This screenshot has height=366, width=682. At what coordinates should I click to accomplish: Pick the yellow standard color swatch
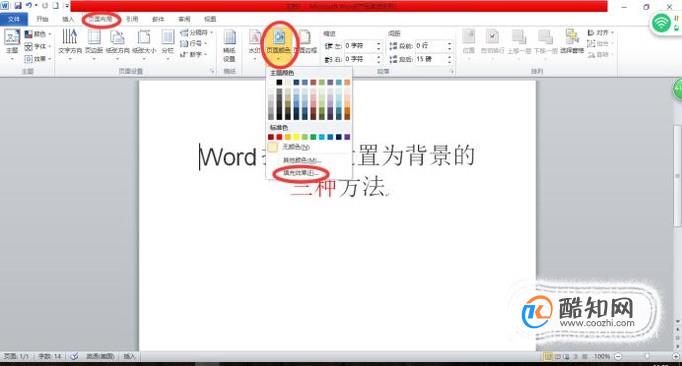pos(296,137)
